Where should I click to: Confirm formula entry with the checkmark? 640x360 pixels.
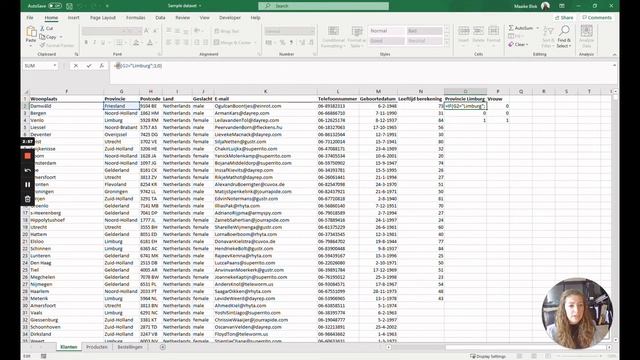89,66
